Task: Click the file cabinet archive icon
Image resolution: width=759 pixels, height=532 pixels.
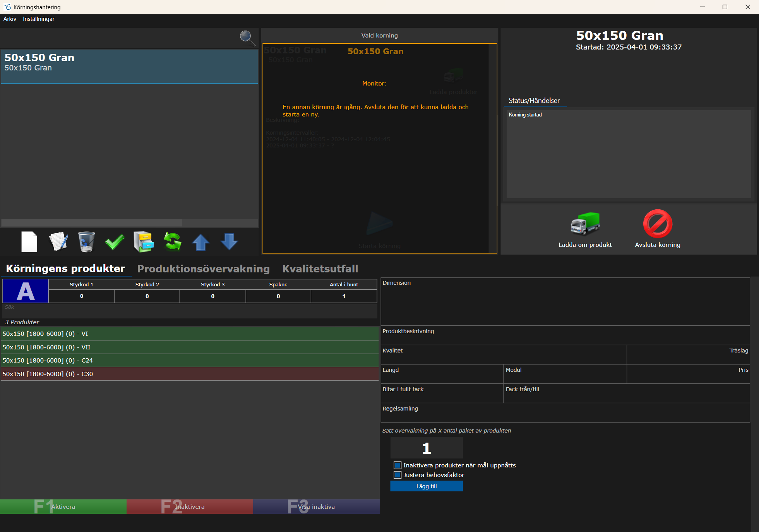Action: click(x=144, y=242)
